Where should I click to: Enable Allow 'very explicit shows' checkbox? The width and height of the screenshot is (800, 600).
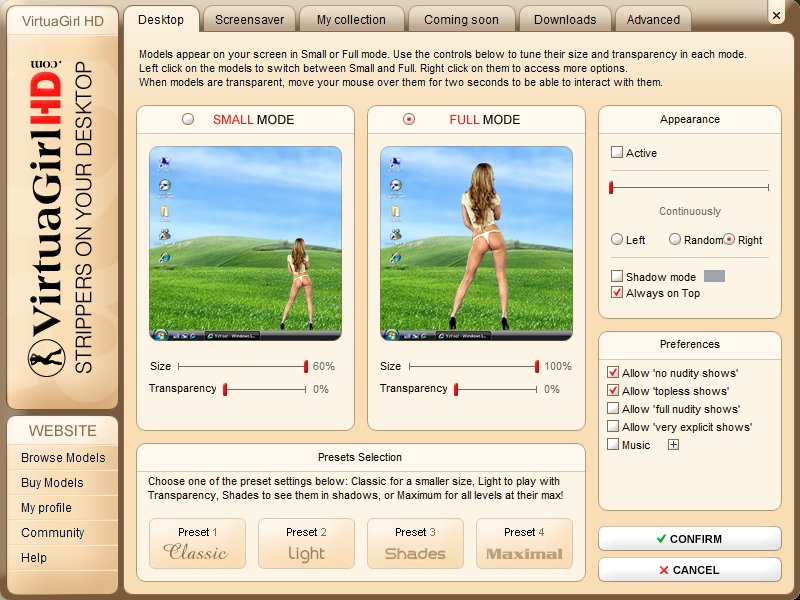[613, 426]
